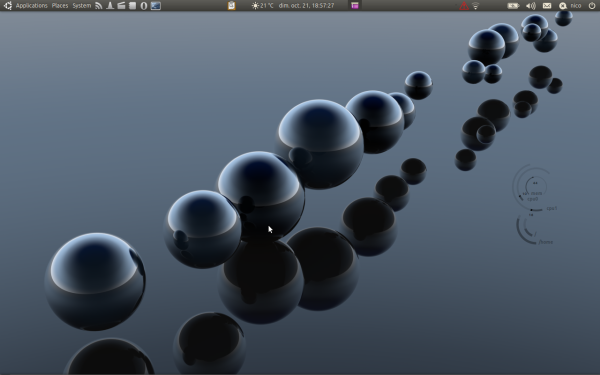
Task: Launch Opera browser icon
Action: [144, 6]
